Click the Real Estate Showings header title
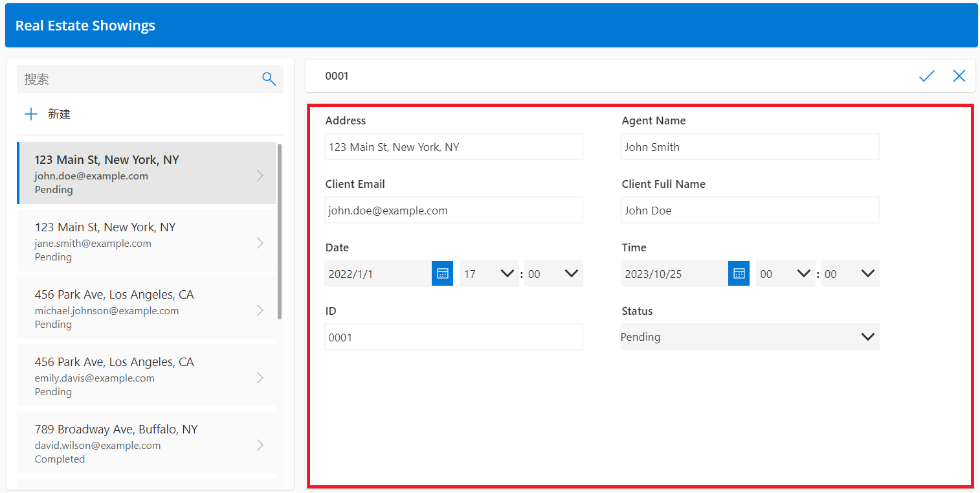980x493 pixels. [85, 26]
